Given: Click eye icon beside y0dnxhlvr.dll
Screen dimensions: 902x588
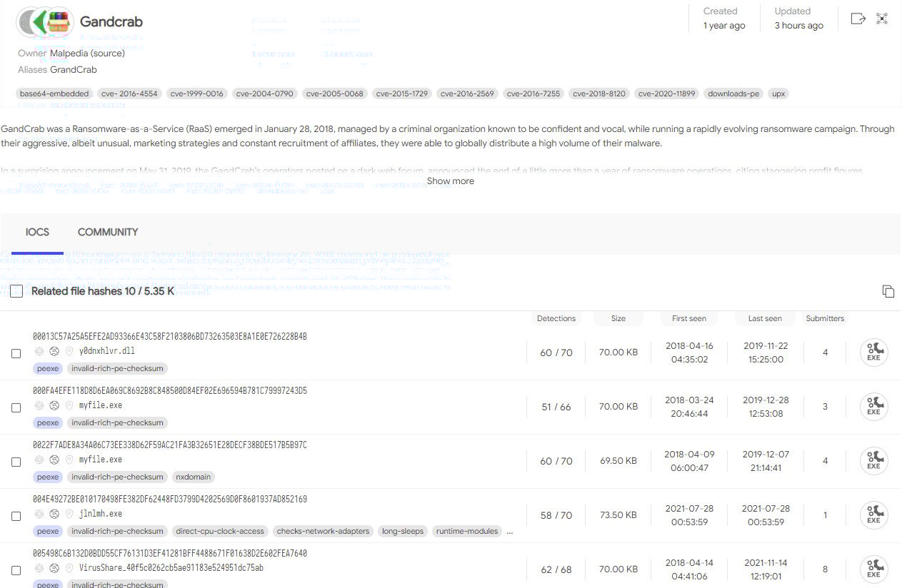Looking at the screenshot, I should [x=39, y=351].
